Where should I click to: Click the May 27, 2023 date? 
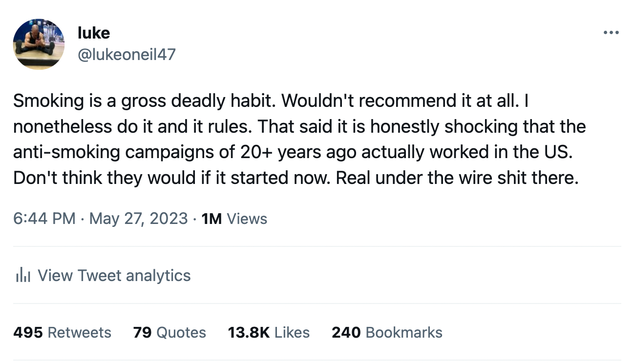coord(138,218)
